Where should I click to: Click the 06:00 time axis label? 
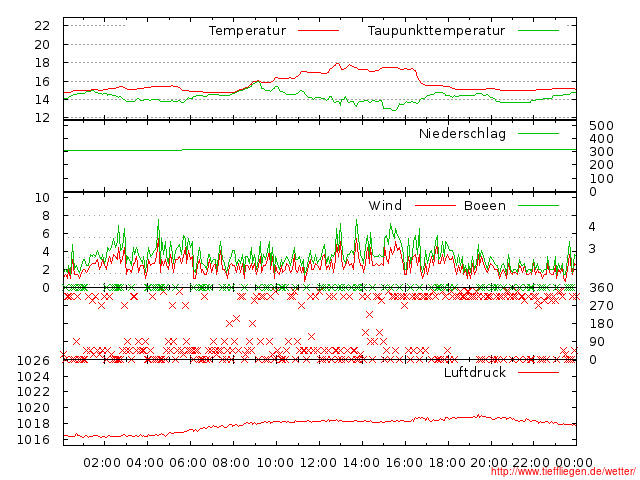click(x=188, y=463)
